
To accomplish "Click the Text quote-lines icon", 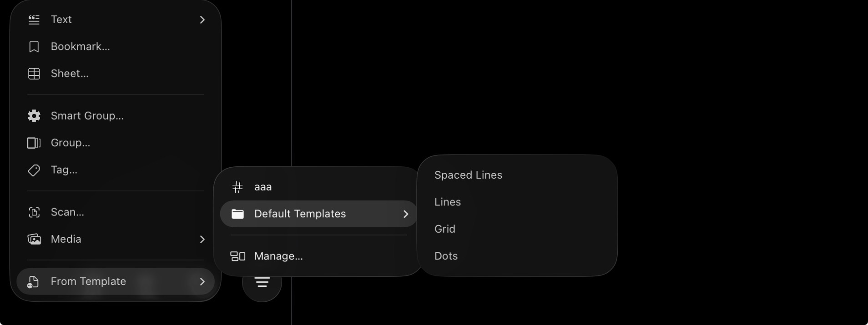I will (34, 20).
